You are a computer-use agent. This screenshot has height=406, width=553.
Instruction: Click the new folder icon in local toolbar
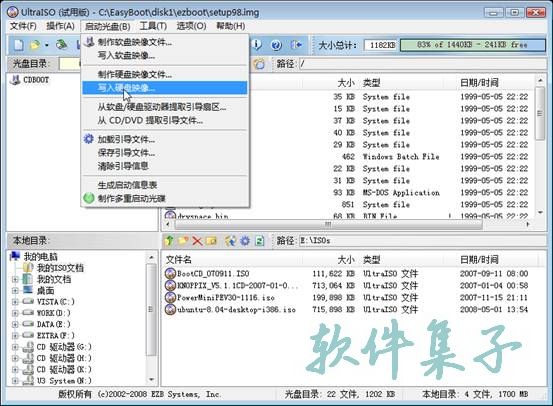tap(183, 241)
